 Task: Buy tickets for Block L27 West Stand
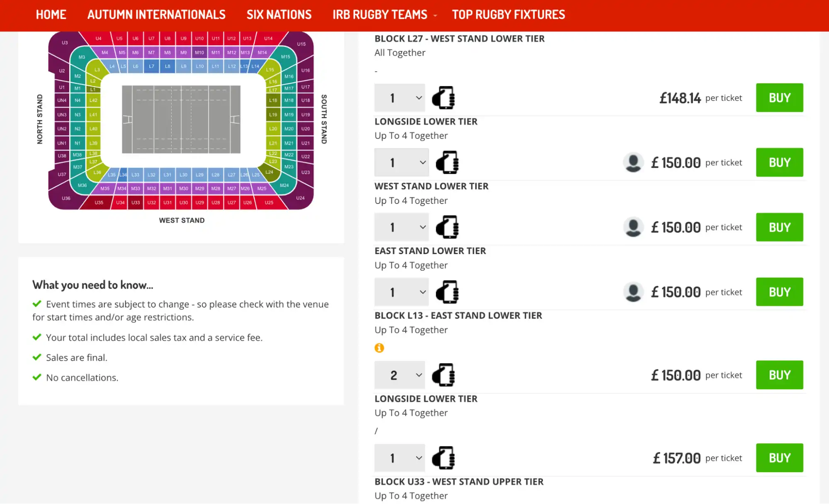(779, 98)
